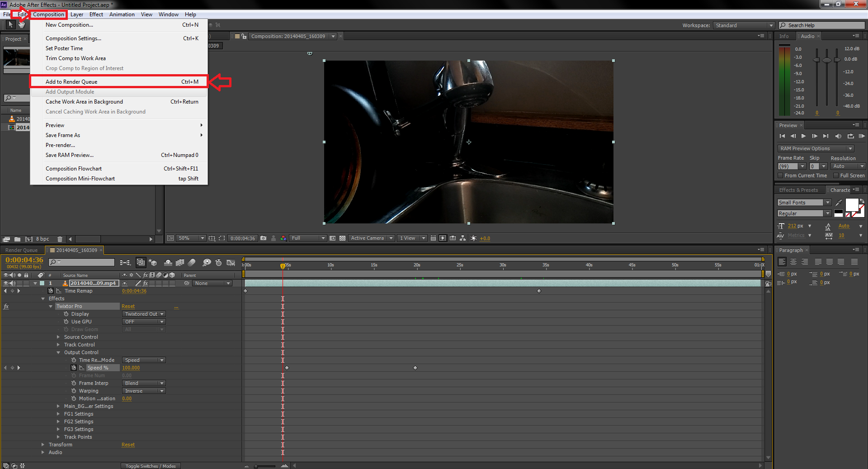The image size is (868, 469).
Task: Select Cache Work Area in Background
Action: pos(84,102)
